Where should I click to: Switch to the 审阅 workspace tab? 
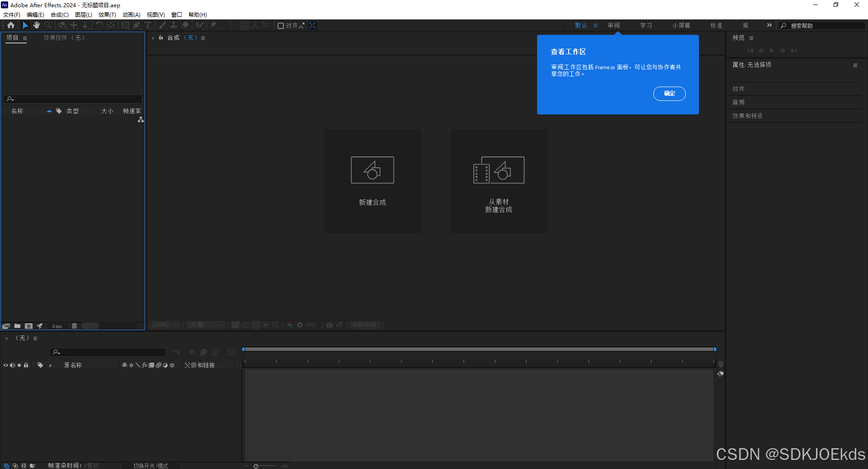tap(614, 25)
